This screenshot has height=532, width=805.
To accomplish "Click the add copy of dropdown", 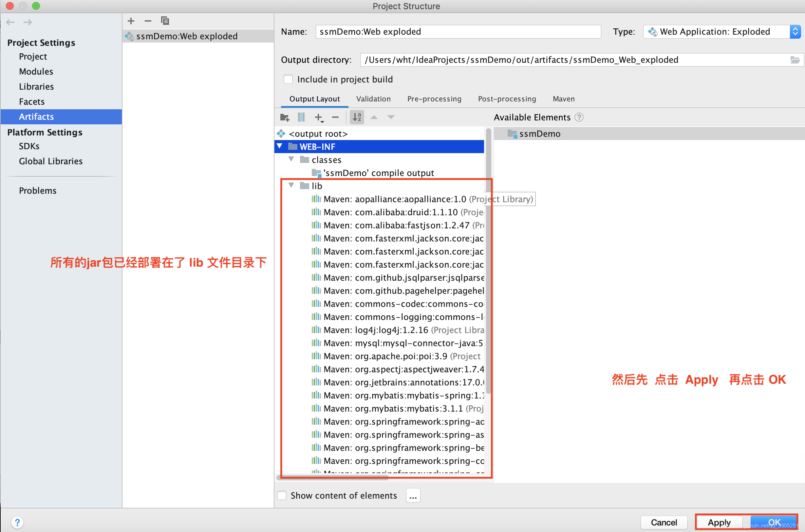I will [x=318, y=117].
